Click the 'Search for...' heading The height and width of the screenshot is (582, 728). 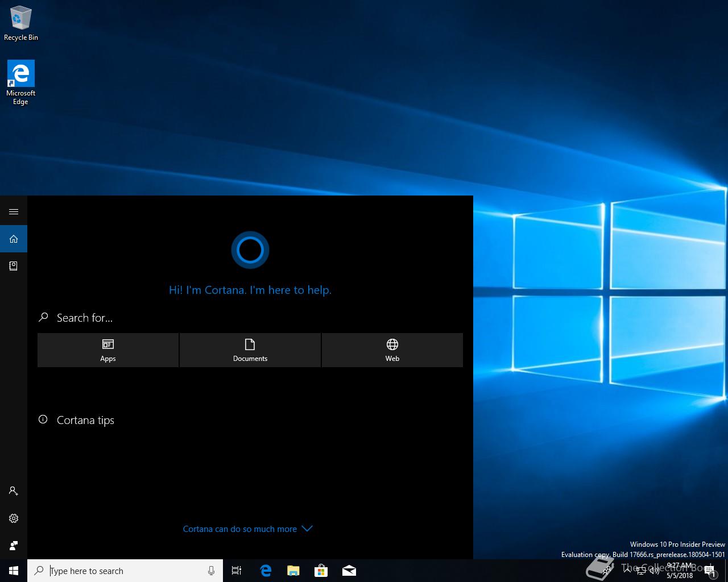[x=85, y=318]
